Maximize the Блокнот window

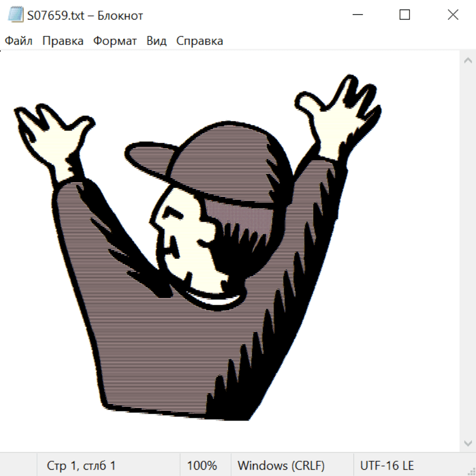(405, 15)
